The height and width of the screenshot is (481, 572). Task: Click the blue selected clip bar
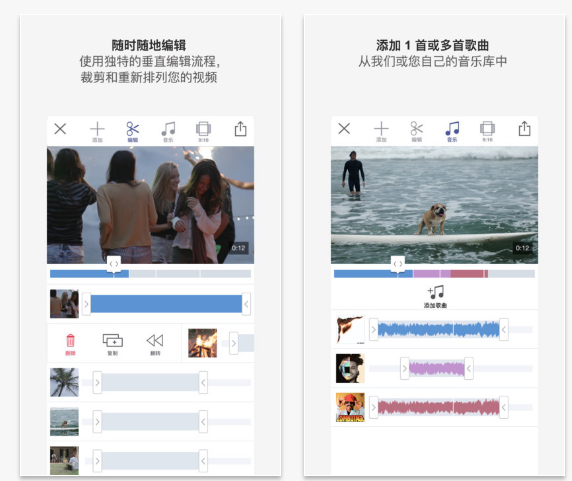point(166,304)
